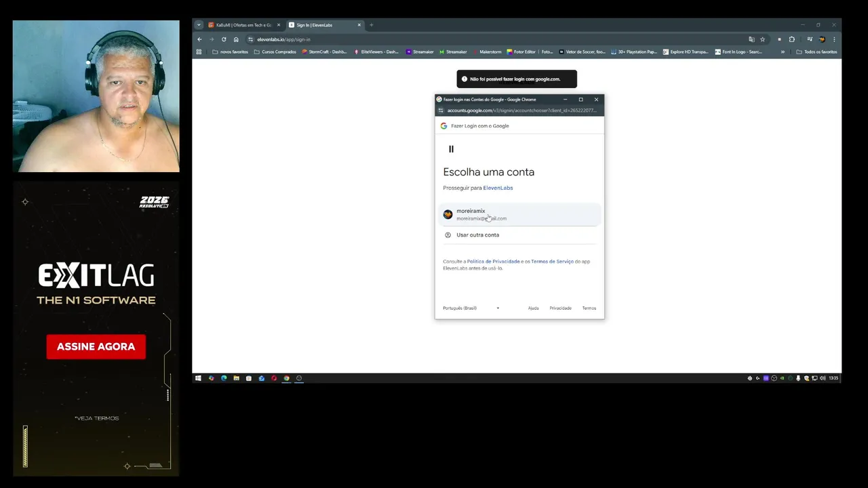This screenshot has height=488, width=868.
Task: Go forward in the browser history
Action: click(x=212, y=39)
